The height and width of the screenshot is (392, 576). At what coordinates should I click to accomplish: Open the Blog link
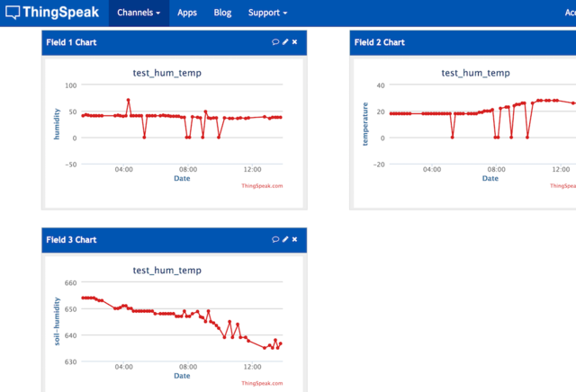pos(222,13)
